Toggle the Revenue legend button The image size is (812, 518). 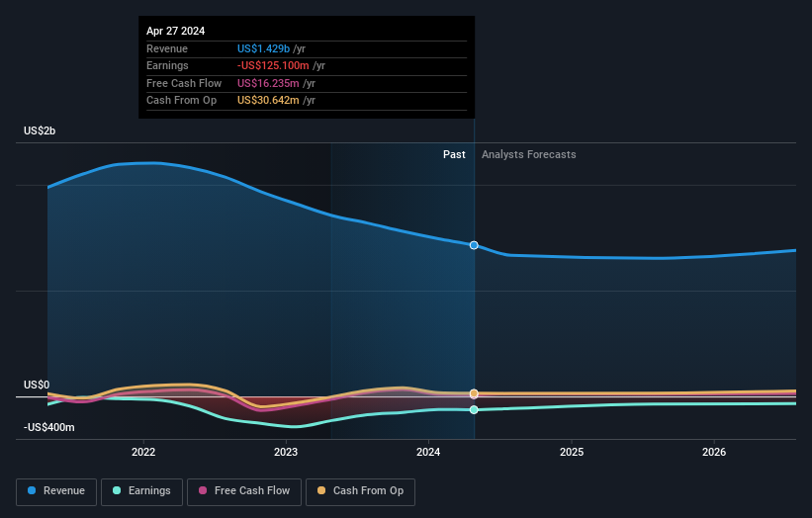tap(56, 491)
